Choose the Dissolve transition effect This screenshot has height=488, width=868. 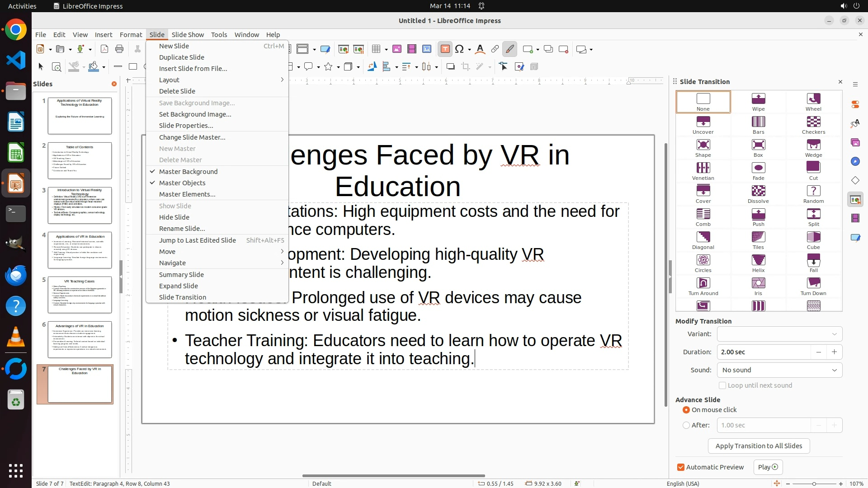[758, 194]
